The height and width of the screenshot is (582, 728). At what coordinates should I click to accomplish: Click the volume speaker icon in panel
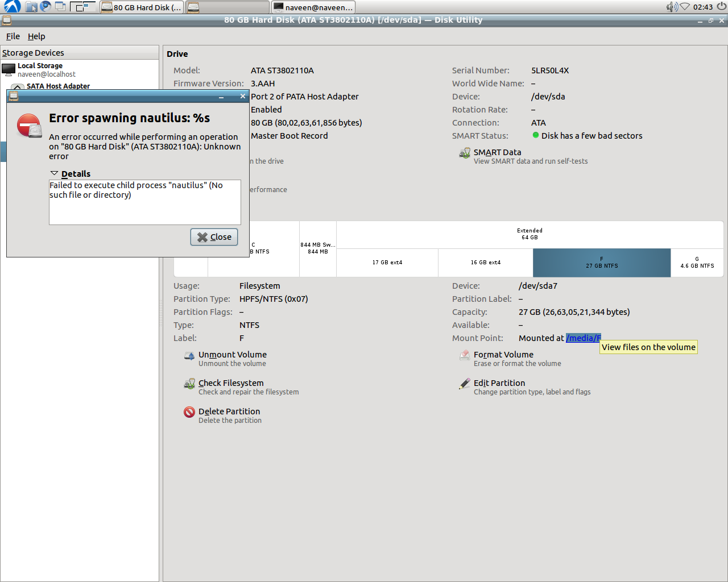click(672, 7)
